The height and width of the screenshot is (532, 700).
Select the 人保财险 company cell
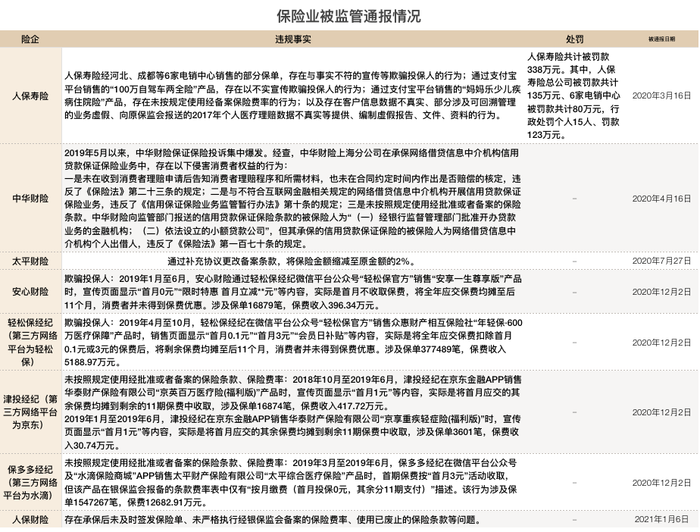click(30, 520)
